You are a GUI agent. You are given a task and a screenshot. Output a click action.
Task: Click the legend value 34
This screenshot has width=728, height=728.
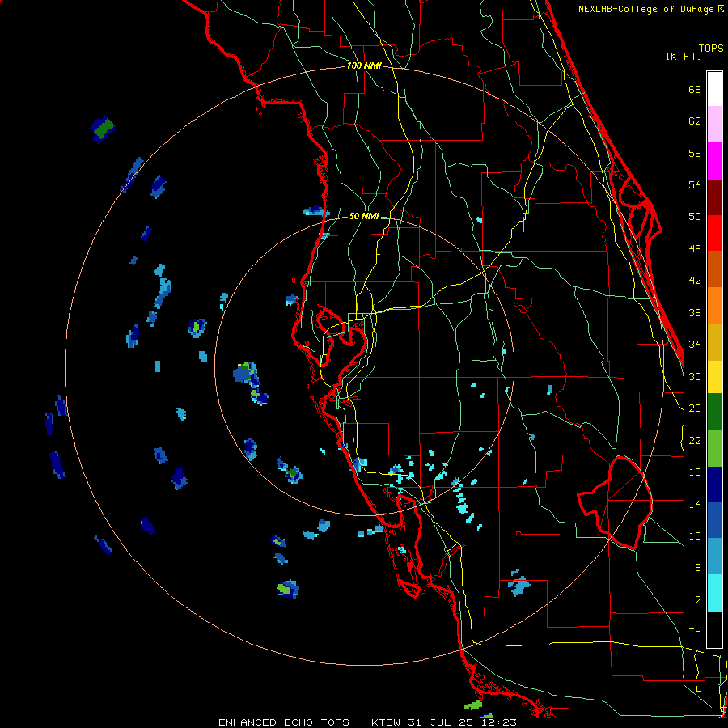[695, 345]
